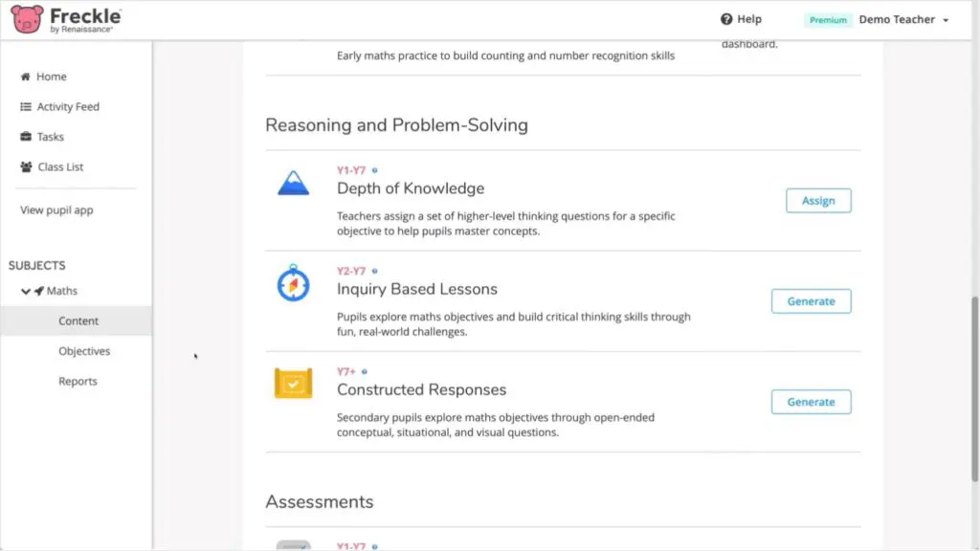Click the Class List people icon

pyautogui.click(x=26, y=167)
